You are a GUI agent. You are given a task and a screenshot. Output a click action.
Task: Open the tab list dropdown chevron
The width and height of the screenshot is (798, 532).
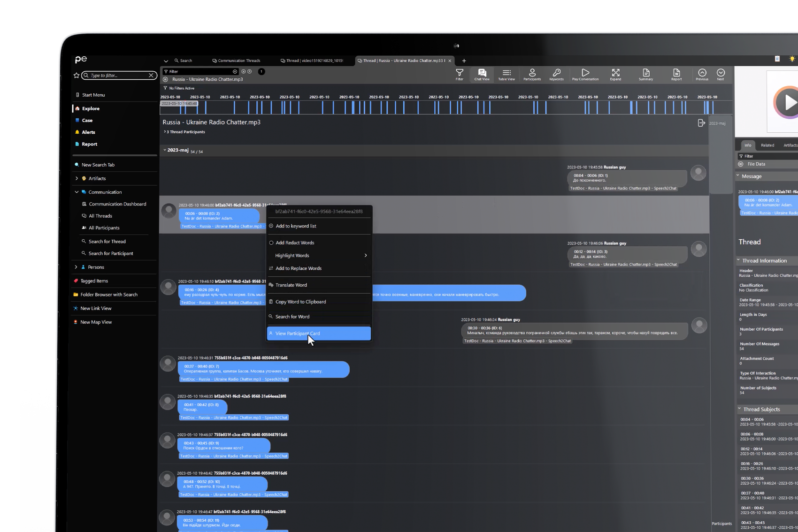(x=166, y=61)
